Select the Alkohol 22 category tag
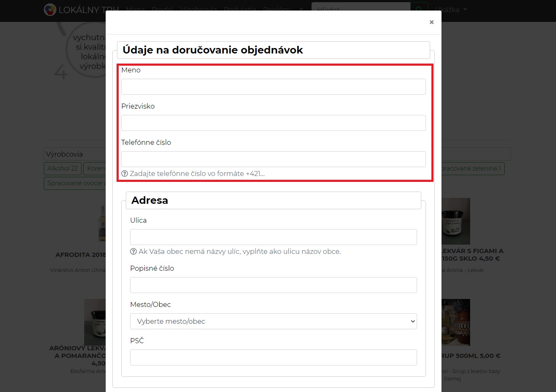556x392 pixels. (62, 168)
